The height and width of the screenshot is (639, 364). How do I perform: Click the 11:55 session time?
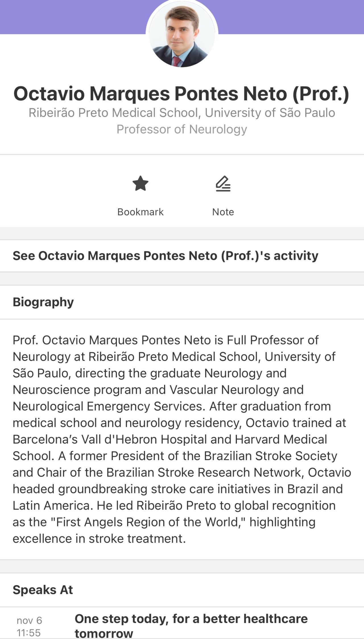[29, 633]
